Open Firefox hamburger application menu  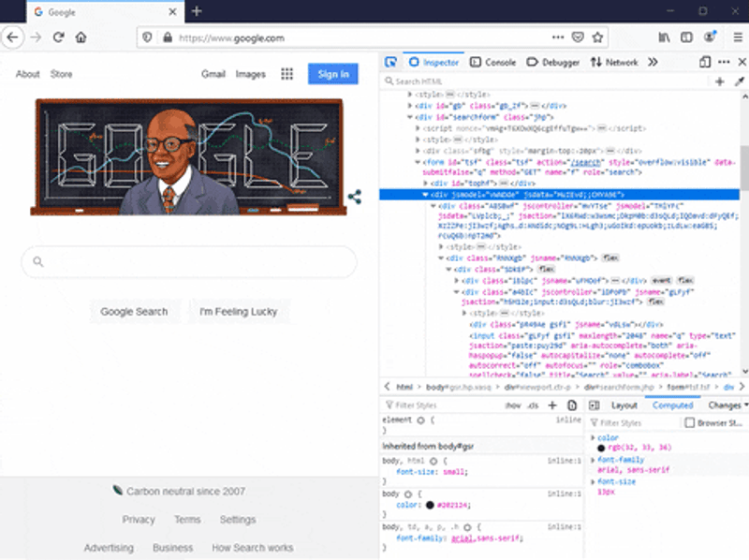(x=738, y=37)
